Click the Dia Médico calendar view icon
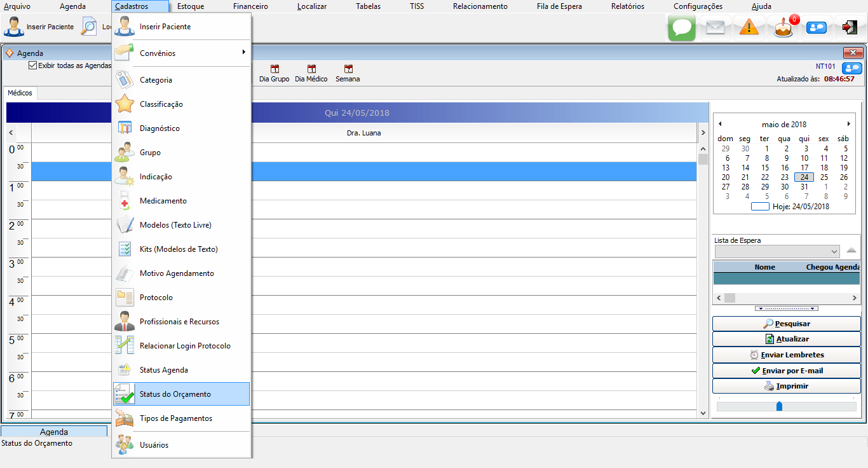This screenshot has width=868, height=468. coord(311,73)
